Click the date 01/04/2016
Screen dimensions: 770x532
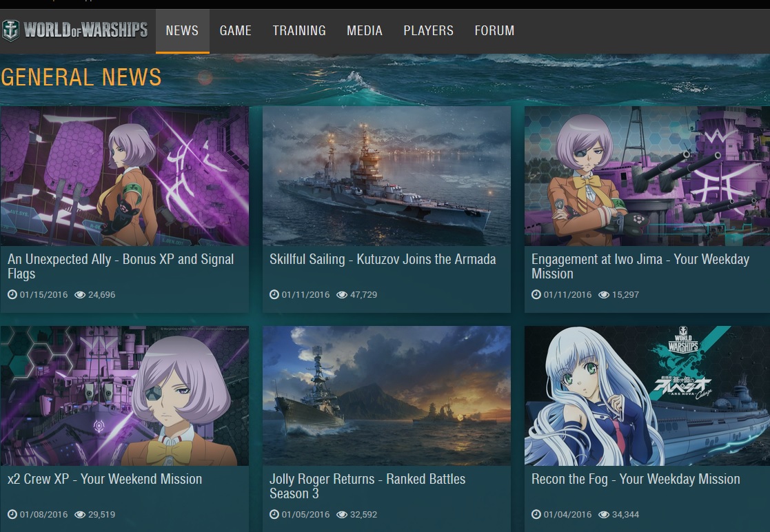pyautogui.click(x=568, y=514)
